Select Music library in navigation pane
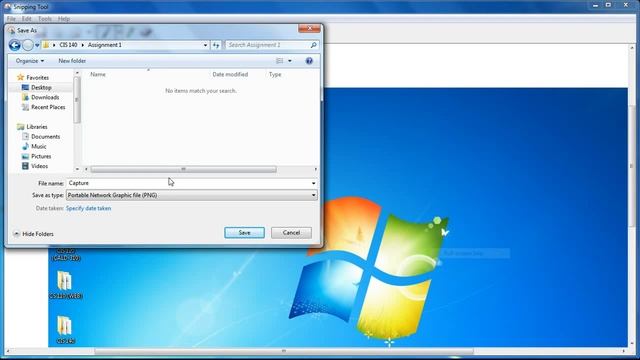This screenshot has height=360, width=640. 38,147
